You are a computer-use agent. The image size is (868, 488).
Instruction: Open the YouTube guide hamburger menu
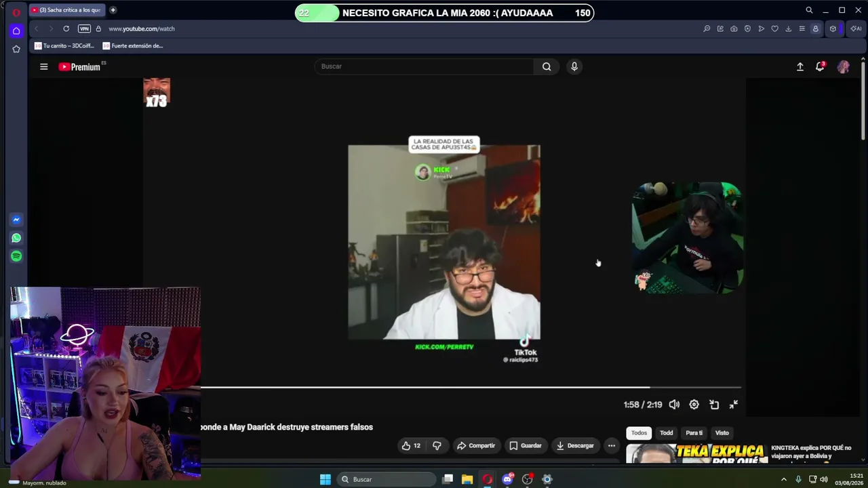tap(44, 66)
